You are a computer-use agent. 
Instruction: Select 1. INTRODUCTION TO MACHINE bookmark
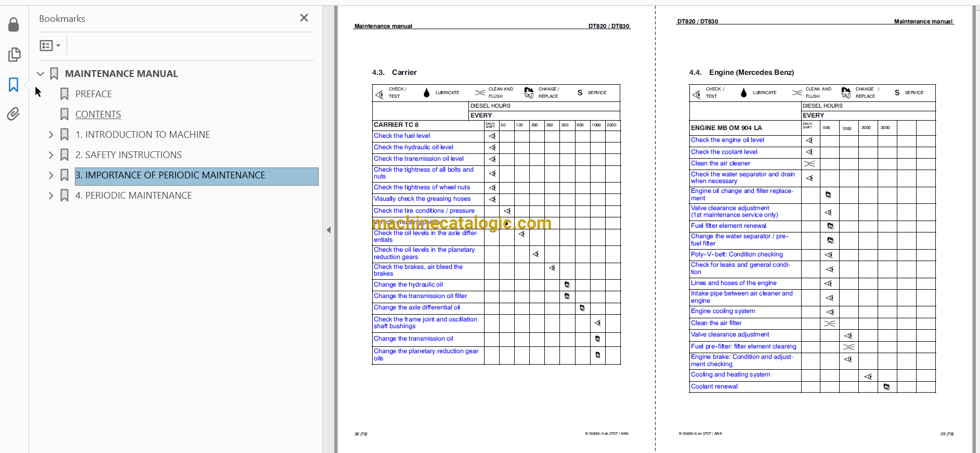tap(142, 135)
